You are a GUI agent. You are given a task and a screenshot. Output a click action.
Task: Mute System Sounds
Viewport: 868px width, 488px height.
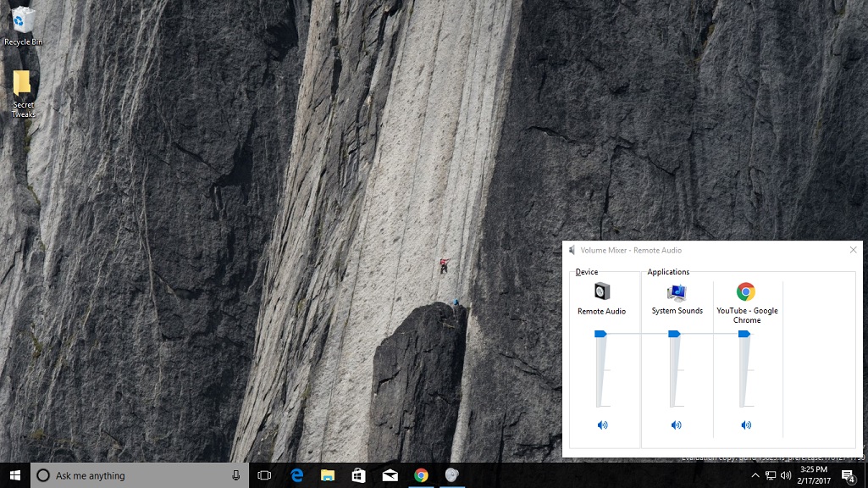pyautogui.click(x=676, y=425)
